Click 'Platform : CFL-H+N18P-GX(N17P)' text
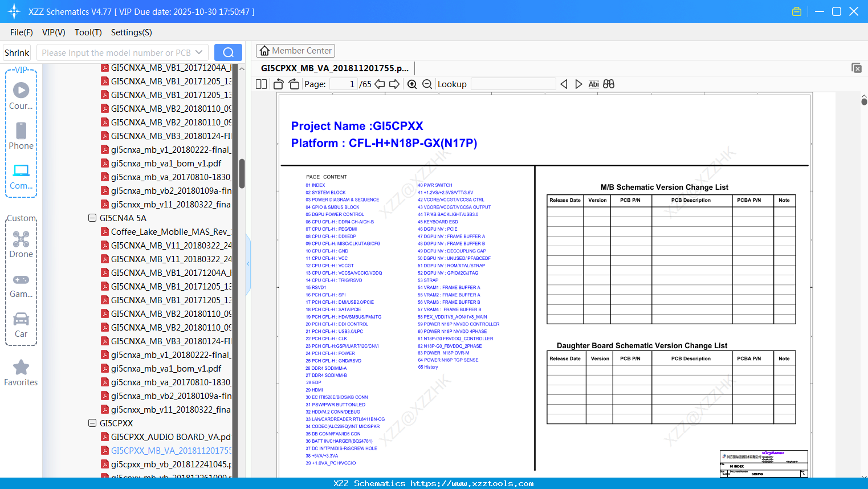This screenshot has width=868, height=489. [384, 143]
